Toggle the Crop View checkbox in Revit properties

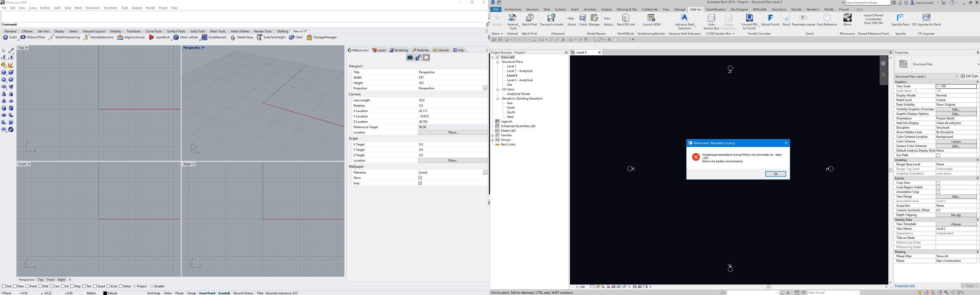pos(938,183)
